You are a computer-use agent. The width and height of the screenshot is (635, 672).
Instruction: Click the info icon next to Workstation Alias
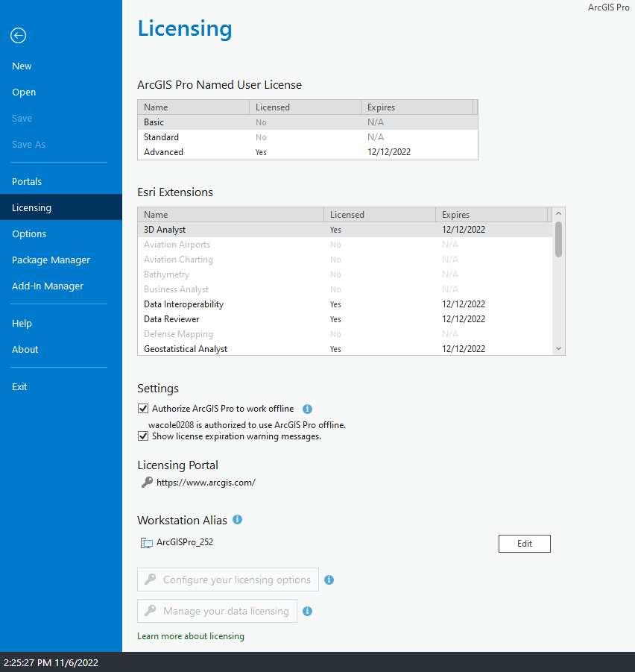point(237,519)
